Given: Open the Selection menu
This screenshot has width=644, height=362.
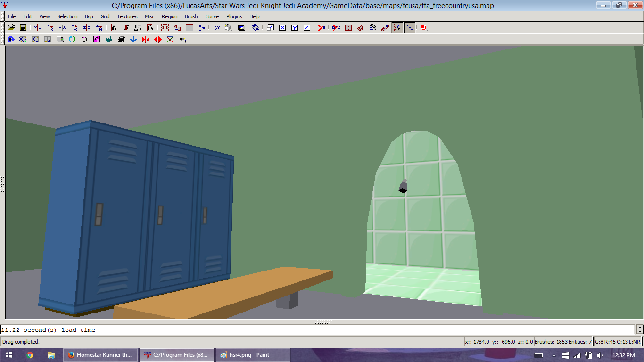Looking at the screenshot, I should click(67, 16).
